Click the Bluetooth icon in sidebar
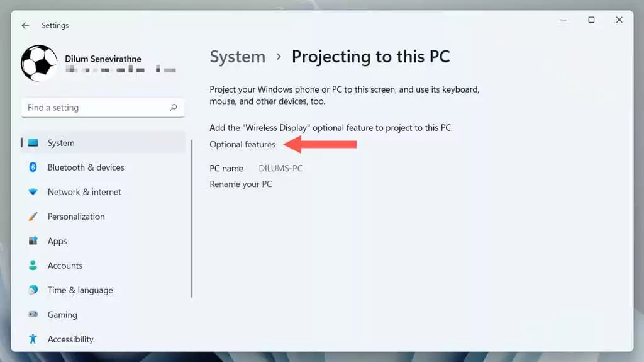This screenshot has width=644, height=362. pyautogui.click(x=33, y=167)
